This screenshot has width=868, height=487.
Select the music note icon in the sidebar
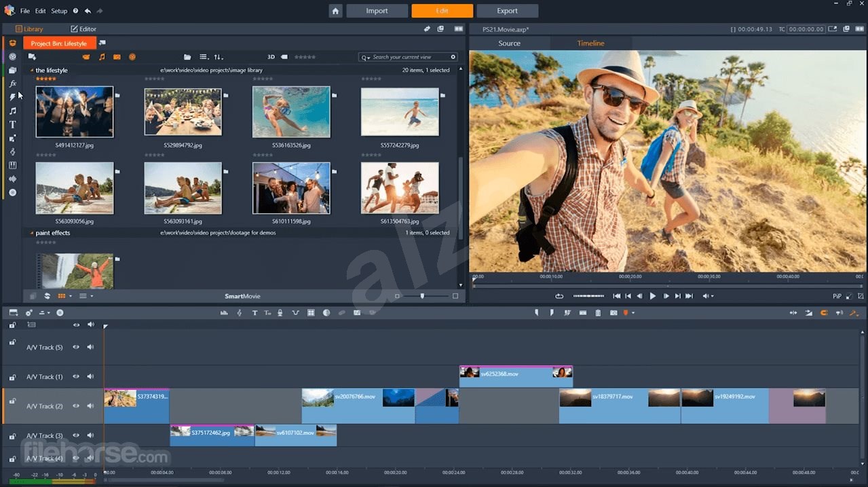pyautogui.click(x=12, y=111)
